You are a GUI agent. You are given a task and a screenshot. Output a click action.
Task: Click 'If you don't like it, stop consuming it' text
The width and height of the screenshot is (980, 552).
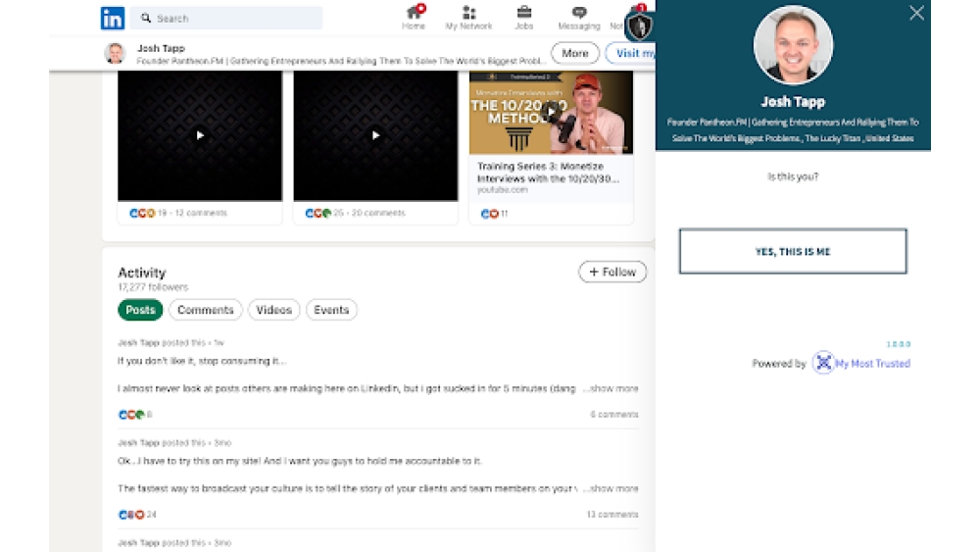point(201,361)
